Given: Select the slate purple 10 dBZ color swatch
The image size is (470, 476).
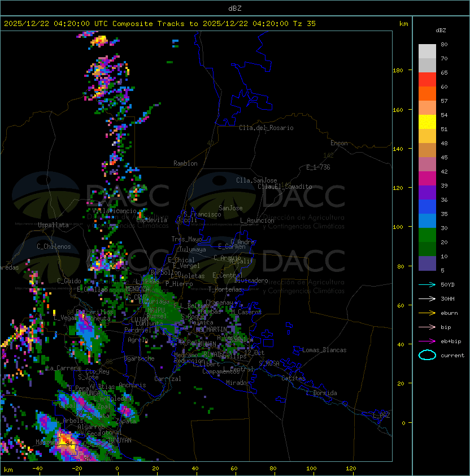Looking at the screenshot, I should coord(427,263).
